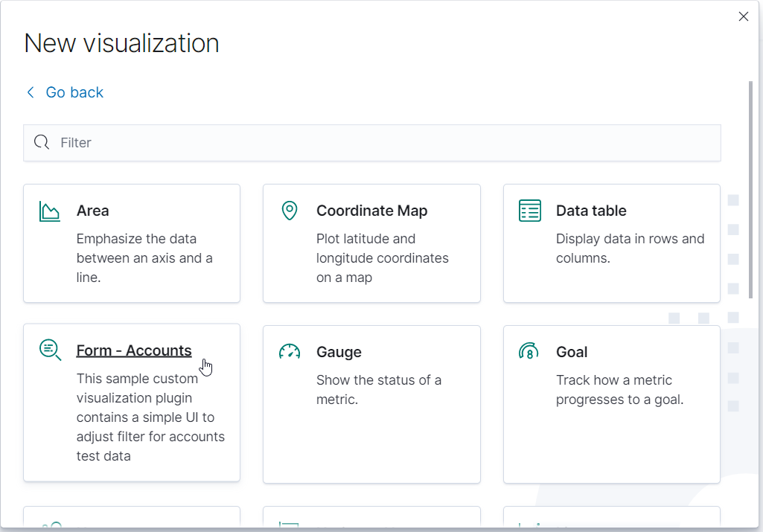Click 'Track how a metric progresses' description

point(619,390)
